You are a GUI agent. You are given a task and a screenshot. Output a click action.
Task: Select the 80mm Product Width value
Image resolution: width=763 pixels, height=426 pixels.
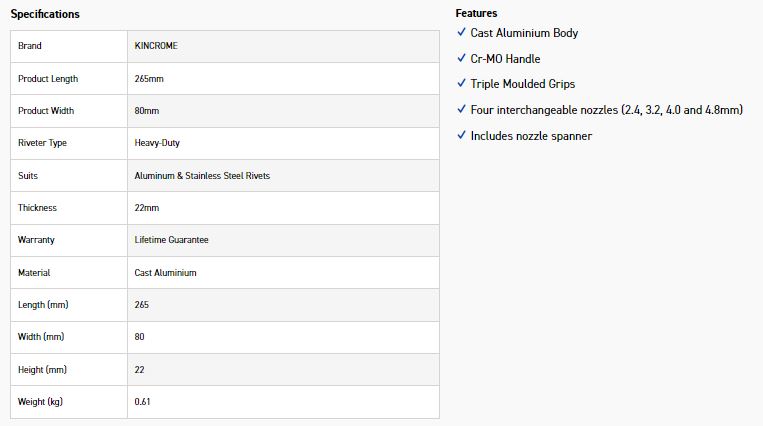(x=146, y=111)
